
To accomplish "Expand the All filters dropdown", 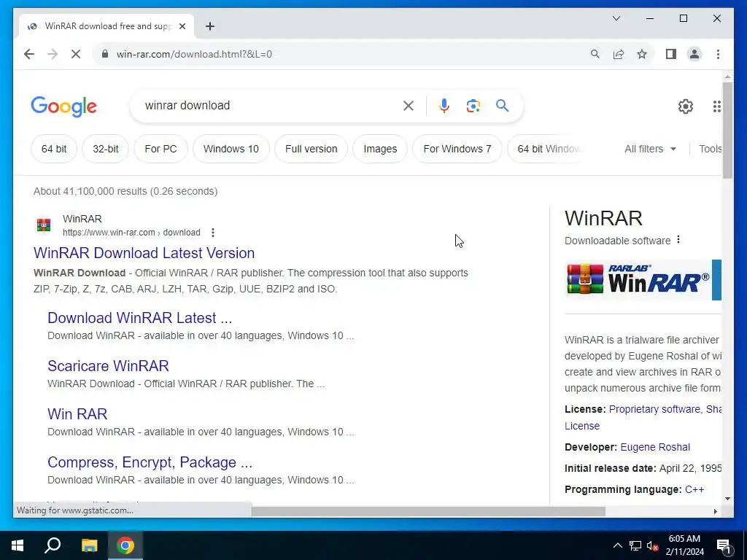I will click(x=650, y=149).
